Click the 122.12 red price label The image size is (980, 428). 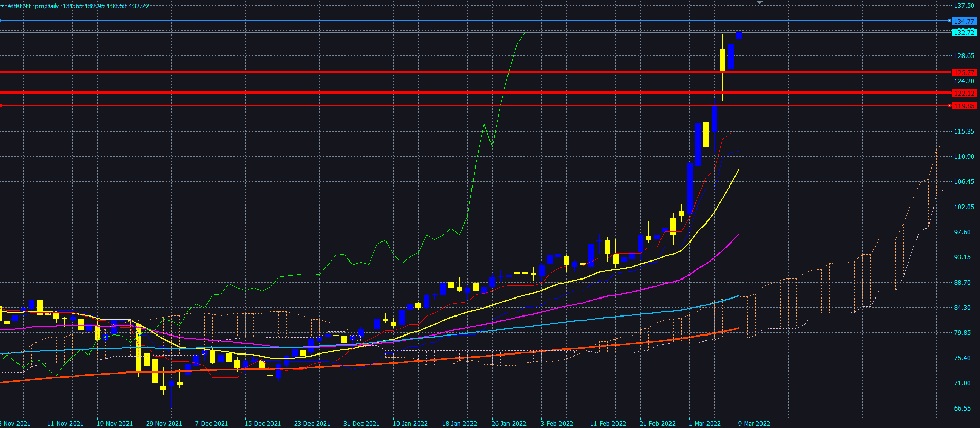(x=964, y=93)
